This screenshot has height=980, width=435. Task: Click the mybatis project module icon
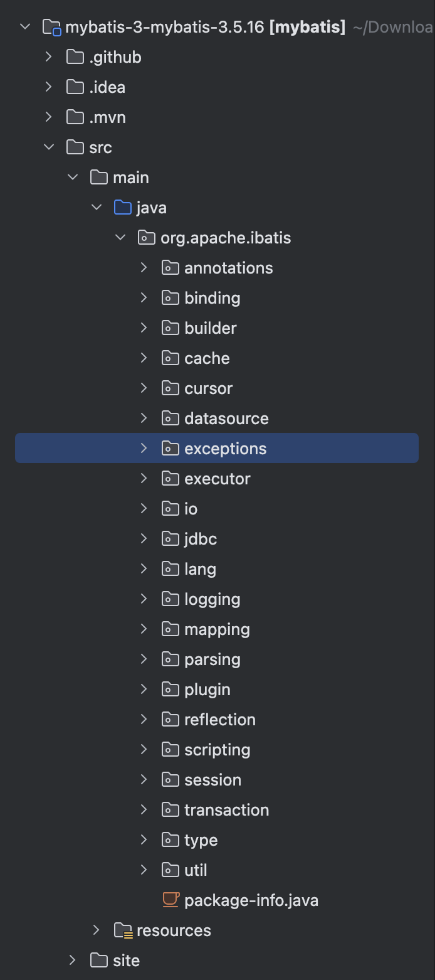51,27
